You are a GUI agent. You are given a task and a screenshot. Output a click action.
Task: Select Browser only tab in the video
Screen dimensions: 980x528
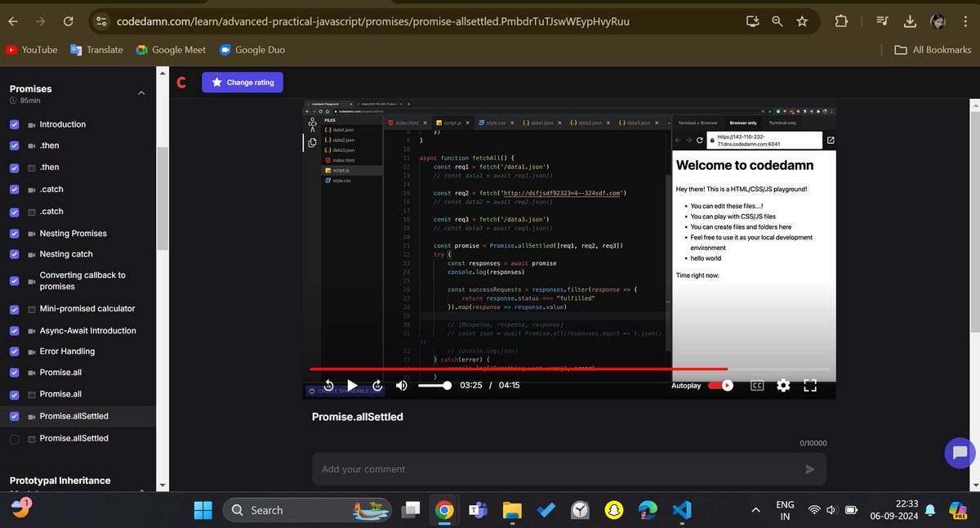[x=743, y=123]
